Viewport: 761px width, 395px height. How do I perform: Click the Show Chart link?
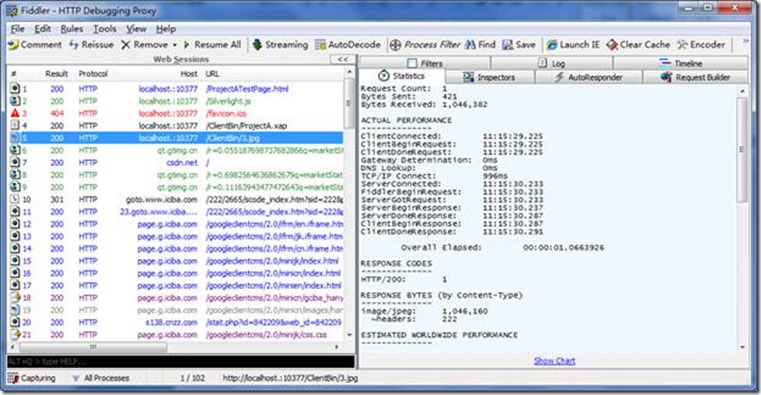554,361
